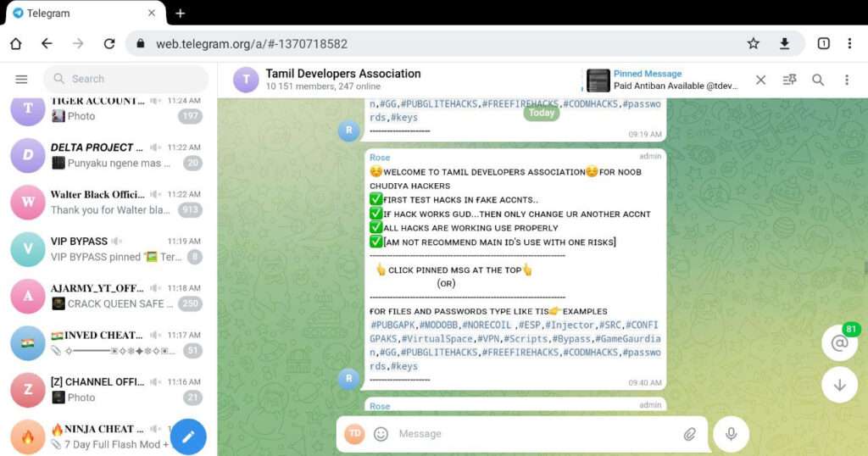Open the pinned message thumbnail image

tap(598, 81)
